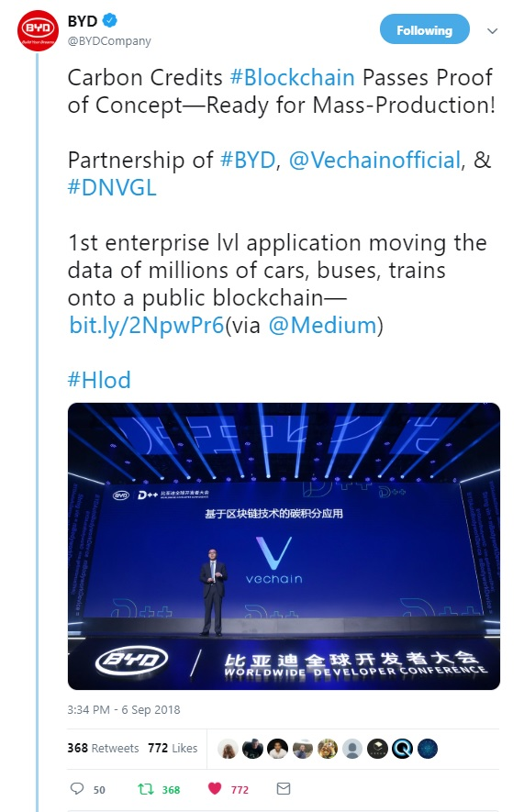Open the #DNVGL hashtag
524x812 pixels.
pyautogui.click(x=112, y=187)
